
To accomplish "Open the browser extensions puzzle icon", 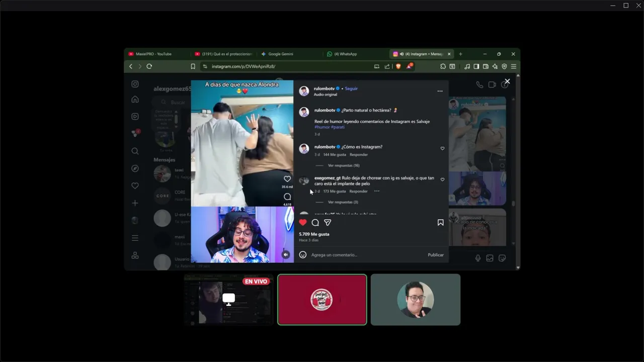I will (443, 66).
